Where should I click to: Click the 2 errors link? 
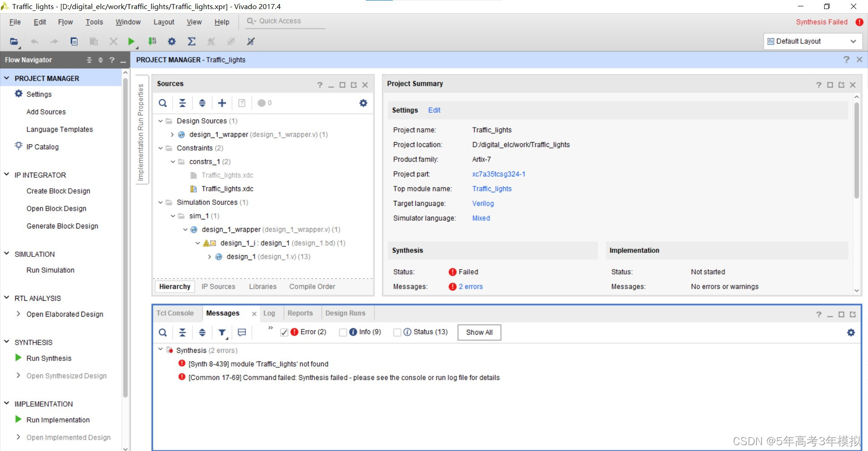(471, 286)
